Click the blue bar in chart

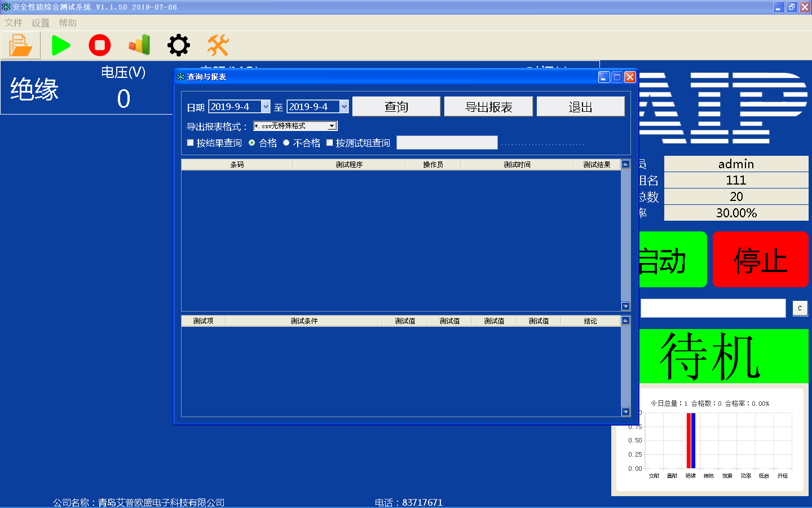coord(693,440)
